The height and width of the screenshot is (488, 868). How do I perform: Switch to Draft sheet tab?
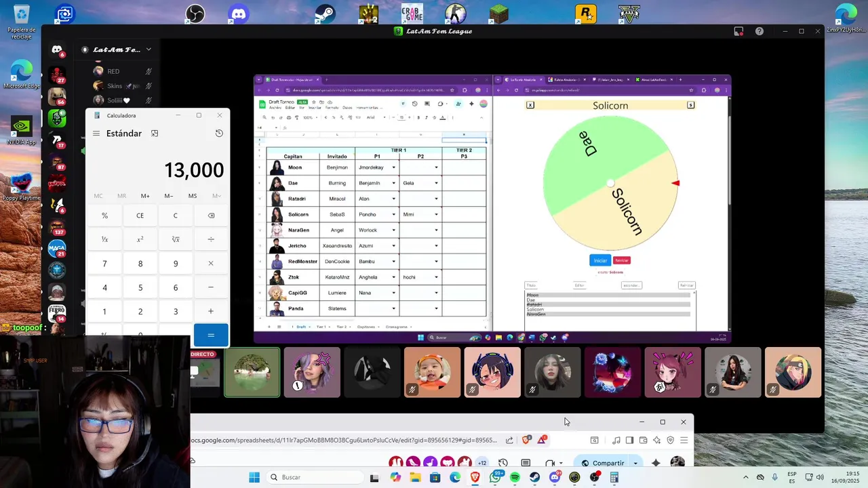coord(301,327)
